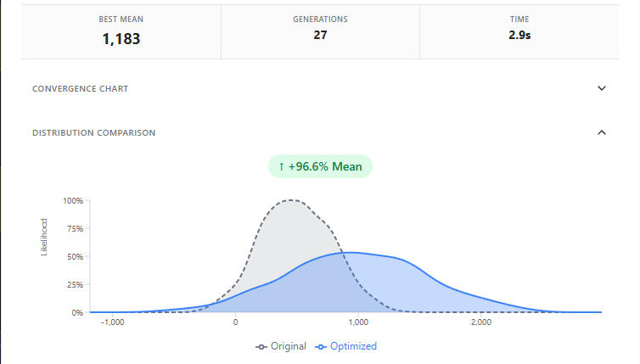Click the peak of the blue Optimized curve
Screen dimensions: 640x364
click(348, 252)
